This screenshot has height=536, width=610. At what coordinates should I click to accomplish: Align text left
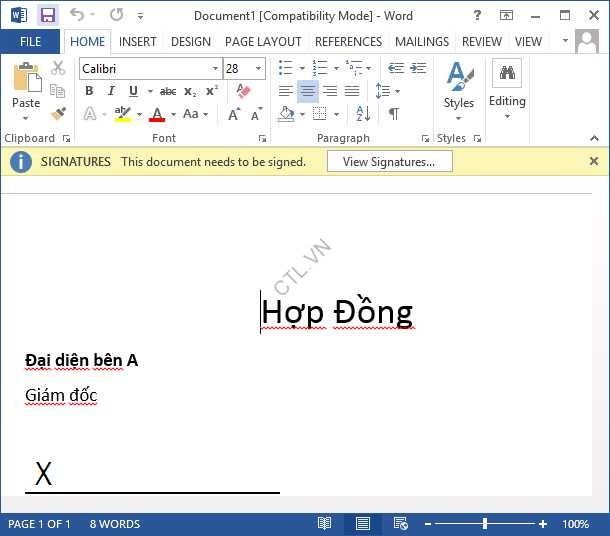click(286, 91)
